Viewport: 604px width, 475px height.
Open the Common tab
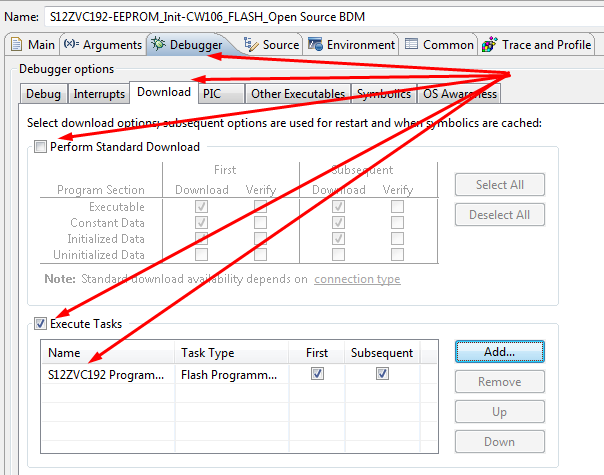coord(439,45)
